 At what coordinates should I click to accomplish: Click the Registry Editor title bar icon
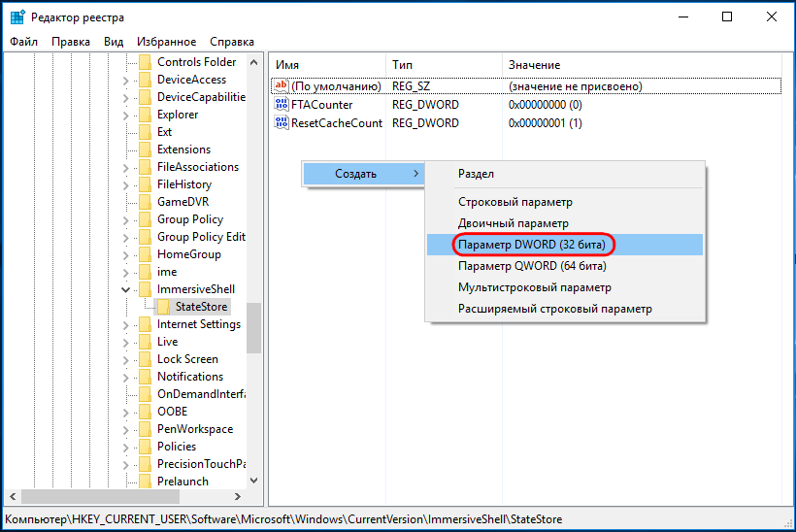[17, 17]
